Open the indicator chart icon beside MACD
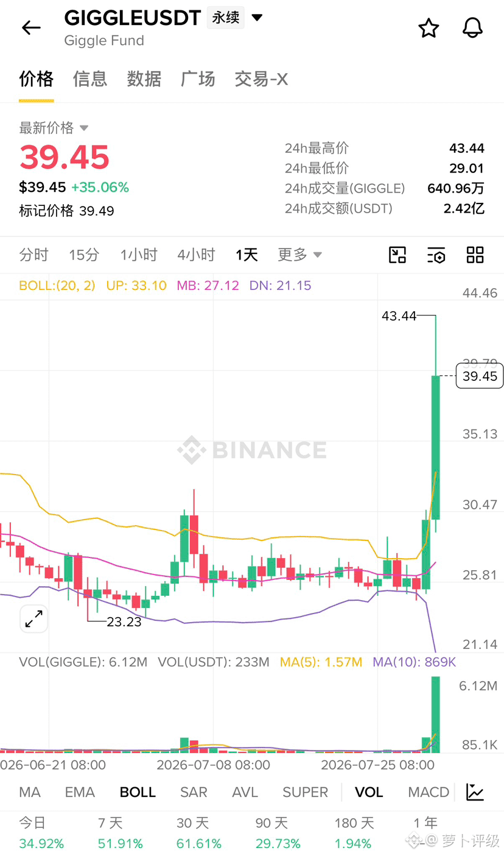 click(475, 791)
